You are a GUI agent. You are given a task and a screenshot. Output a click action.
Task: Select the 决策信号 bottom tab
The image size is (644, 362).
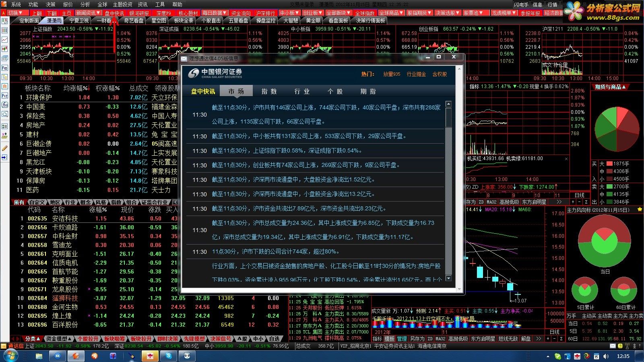pos(221,339)
